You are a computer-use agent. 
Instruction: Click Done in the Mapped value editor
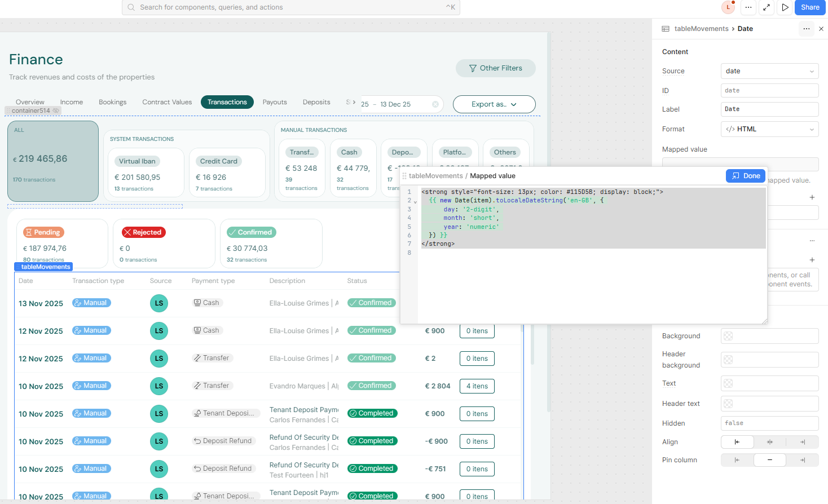[x=745, y=175]
